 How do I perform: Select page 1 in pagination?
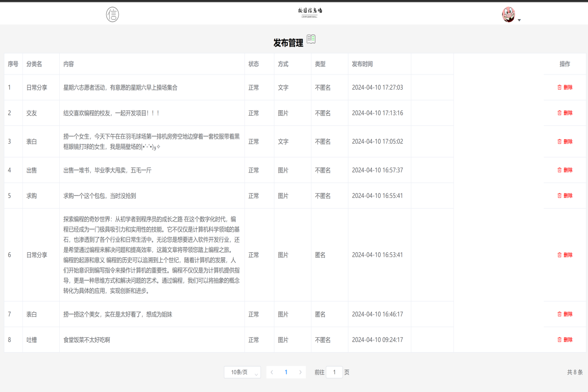[286, 372]
